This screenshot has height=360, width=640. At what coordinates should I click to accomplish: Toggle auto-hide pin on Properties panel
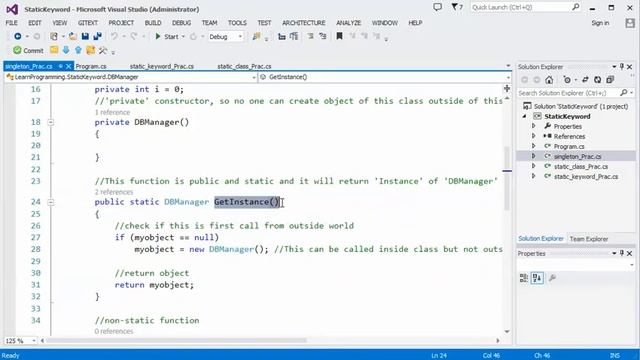622,253
